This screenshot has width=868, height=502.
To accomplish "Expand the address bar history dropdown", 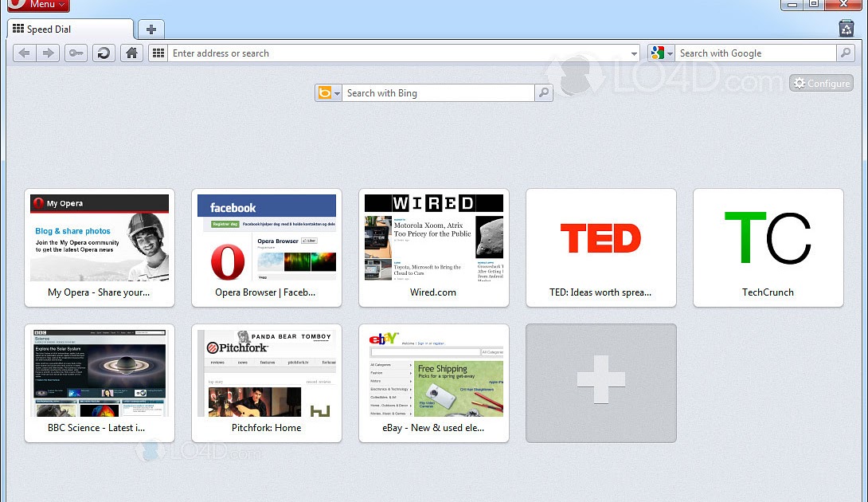I will 634,53.
